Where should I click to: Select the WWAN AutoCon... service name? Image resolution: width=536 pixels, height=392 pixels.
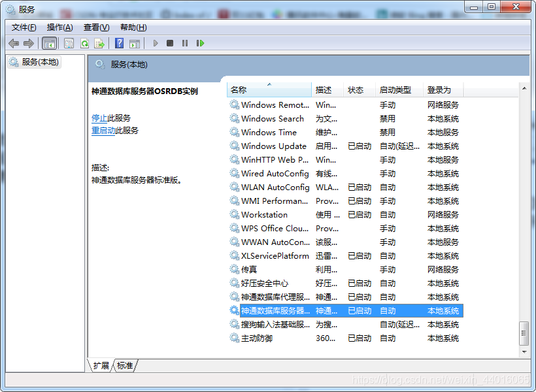coord(275,242)
